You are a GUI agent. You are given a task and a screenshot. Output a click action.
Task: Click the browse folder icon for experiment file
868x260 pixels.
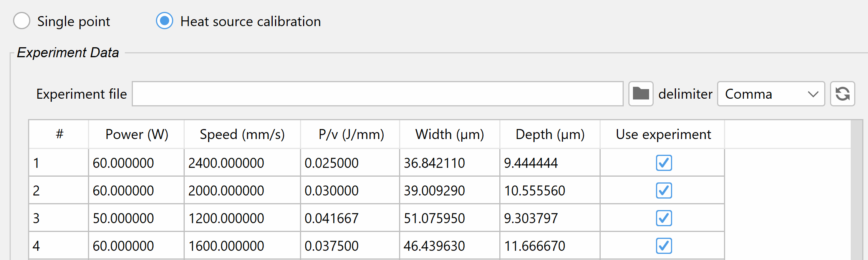point(641,94)
